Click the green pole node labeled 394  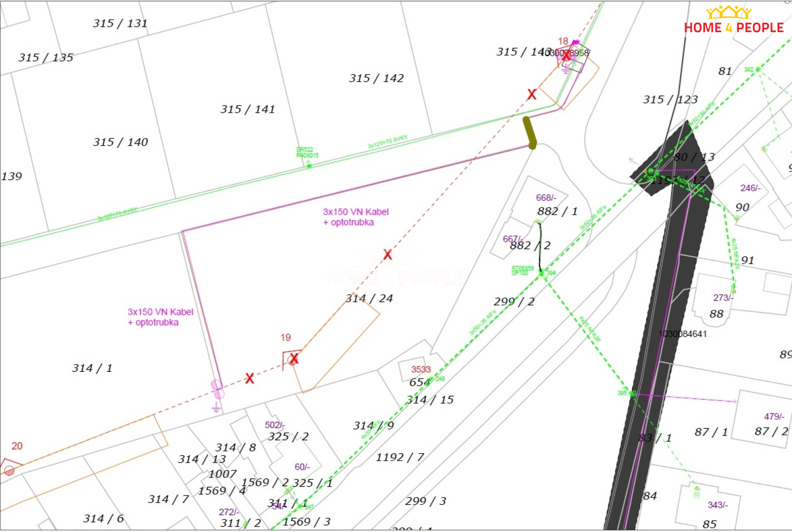point(542,272)
